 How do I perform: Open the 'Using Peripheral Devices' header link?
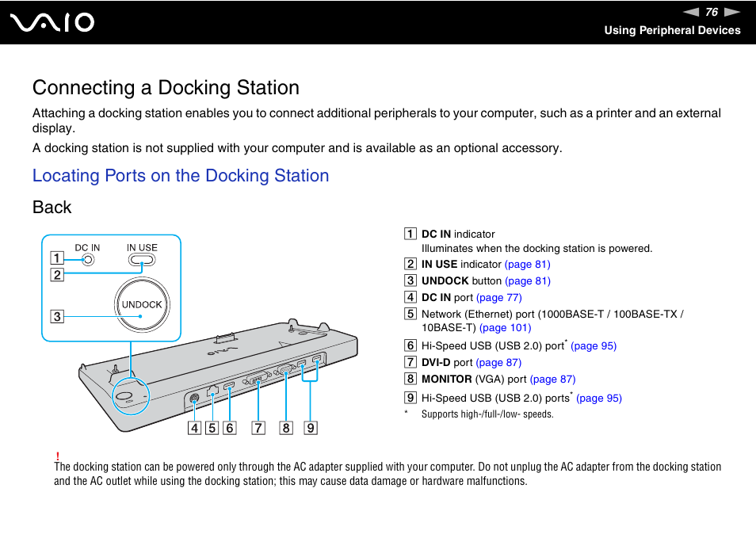pyautogui.click(x=672, y=30)
